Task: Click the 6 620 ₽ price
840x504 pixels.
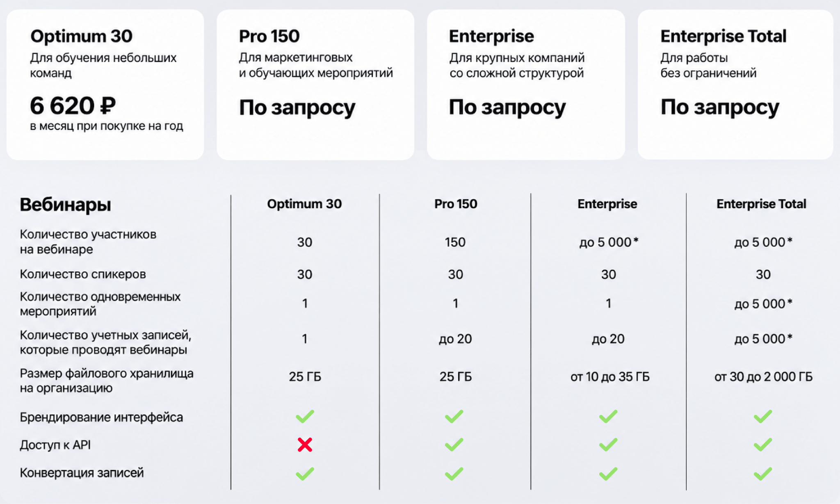Action: click(73, 106)
